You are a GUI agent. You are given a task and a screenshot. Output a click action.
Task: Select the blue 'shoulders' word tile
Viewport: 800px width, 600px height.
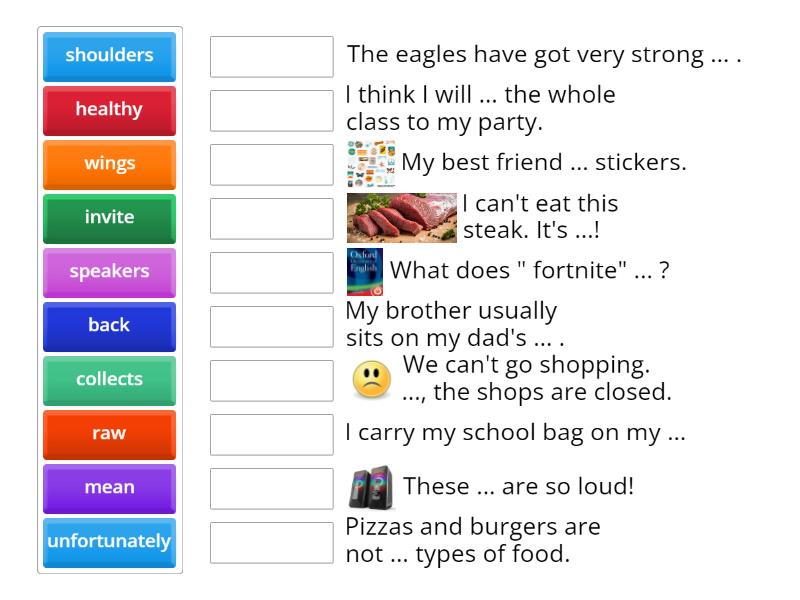pyautogui.click(x=109, y=56)
